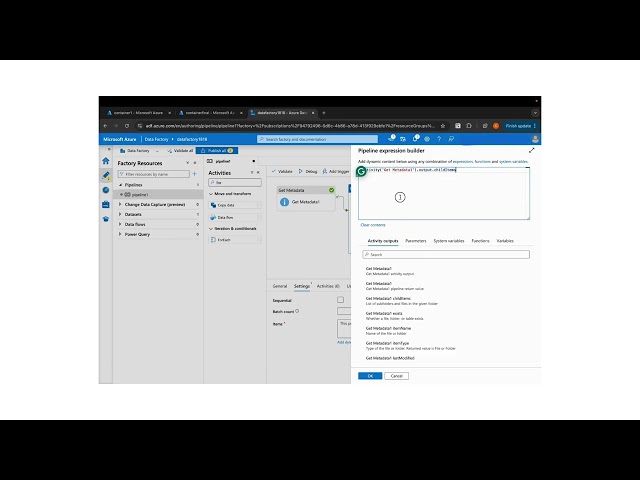The width and height of the screenshot is (640, 480).
Task: Focus the expression editor text area
Action: pyautogui.click(x=444, y=193)
